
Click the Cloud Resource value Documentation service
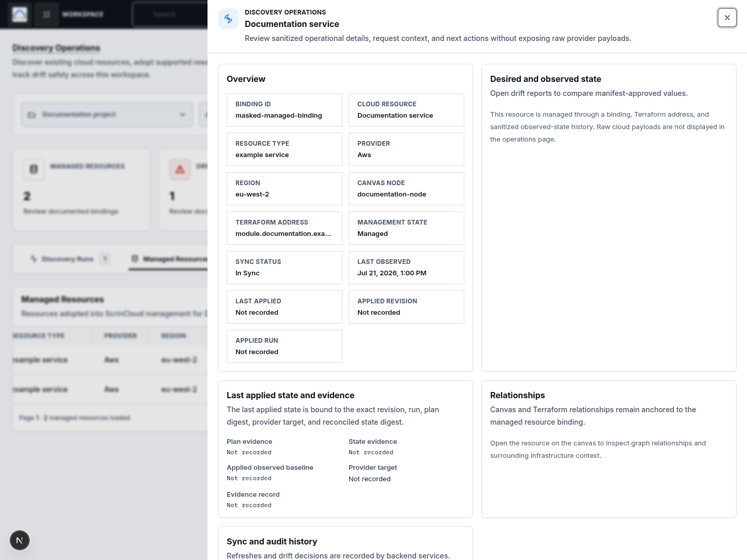395,116
